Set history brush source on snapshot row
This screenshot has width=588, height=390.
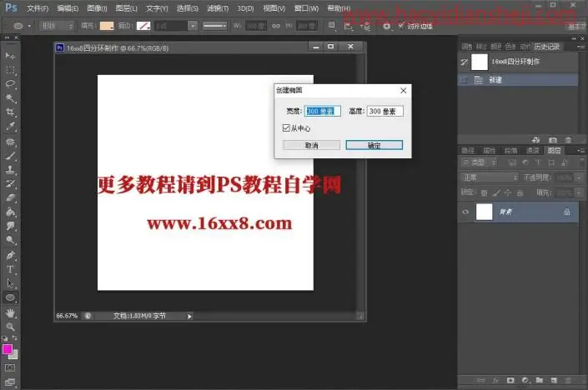[465, 62]
